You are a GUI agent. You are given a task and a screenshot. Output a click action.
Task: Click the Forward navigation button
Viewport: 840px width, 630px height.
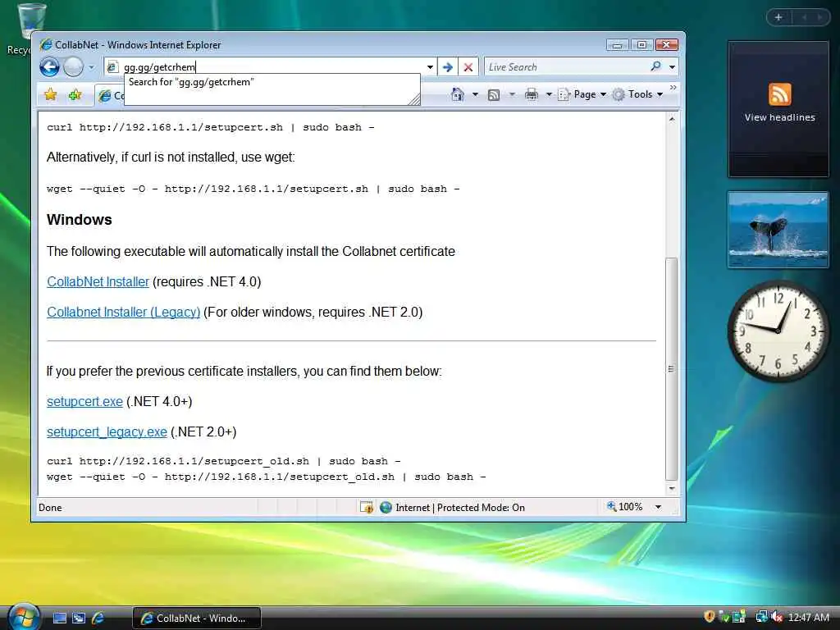(x=73, y=67)
